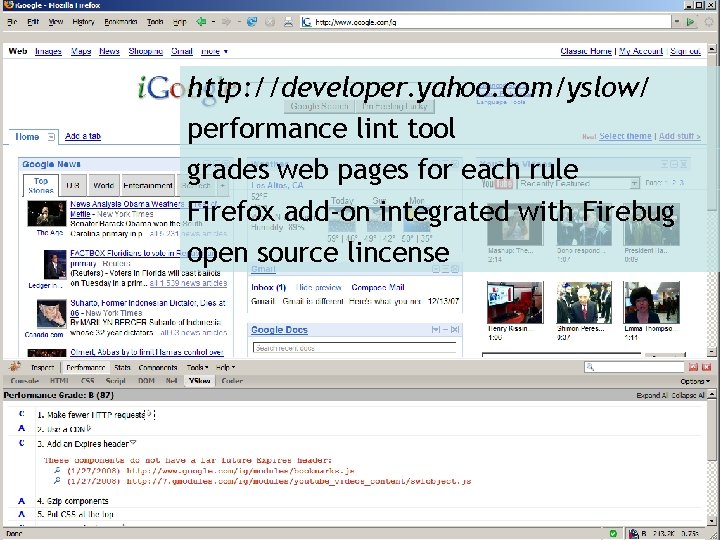
Task: Expand rule 1 Make fewer HTTP requests
Action: [149, 414]
